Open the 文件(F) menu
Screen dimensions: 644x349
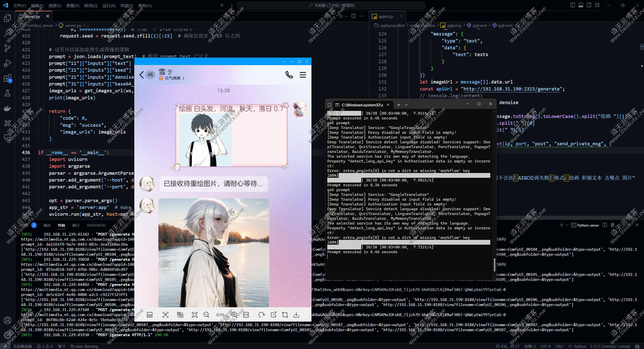(19, 6)
